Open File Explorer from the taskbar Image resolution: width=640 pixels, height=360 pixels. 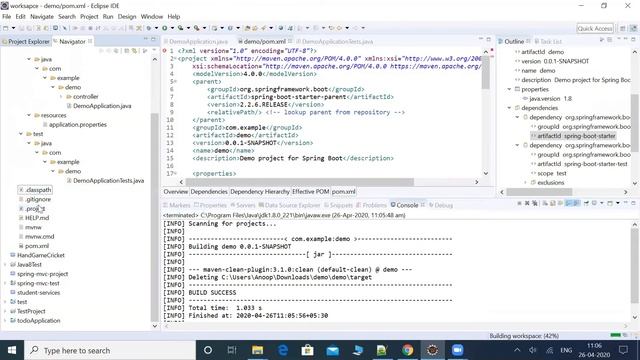(x=257, y=350)
